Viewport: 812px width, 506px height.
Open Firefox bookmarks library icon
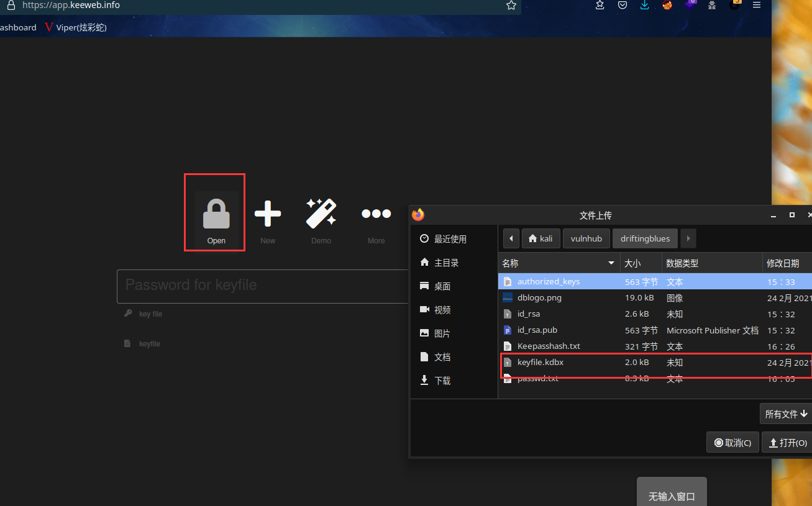(x=600, y=5)
